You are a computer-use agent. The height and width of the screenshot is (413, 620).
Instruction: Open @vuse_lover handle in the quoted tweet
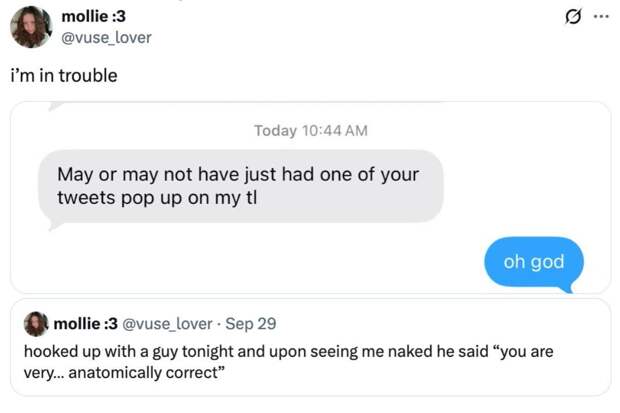point(167,324)
